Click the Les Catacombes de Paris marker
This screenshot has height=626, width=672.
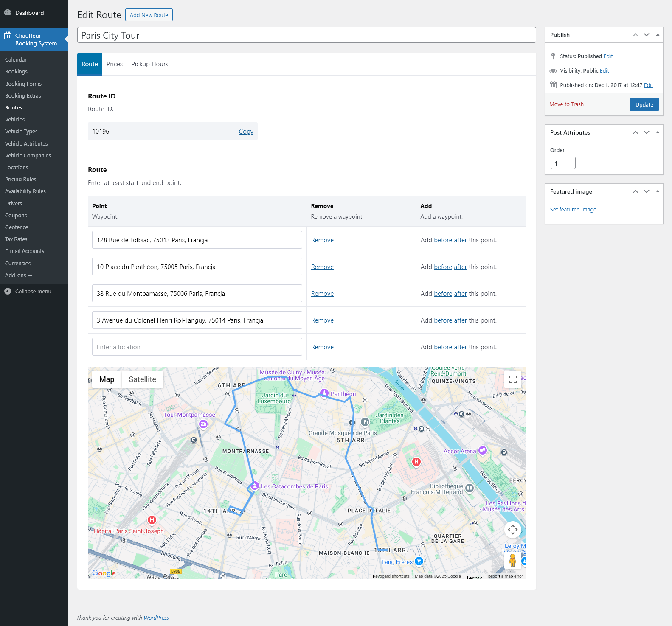254,486
